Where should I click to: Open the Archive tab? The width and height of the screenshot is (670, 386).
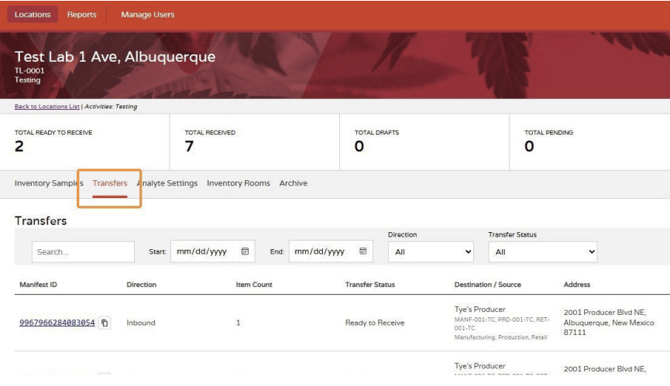[x=293, y=183]
